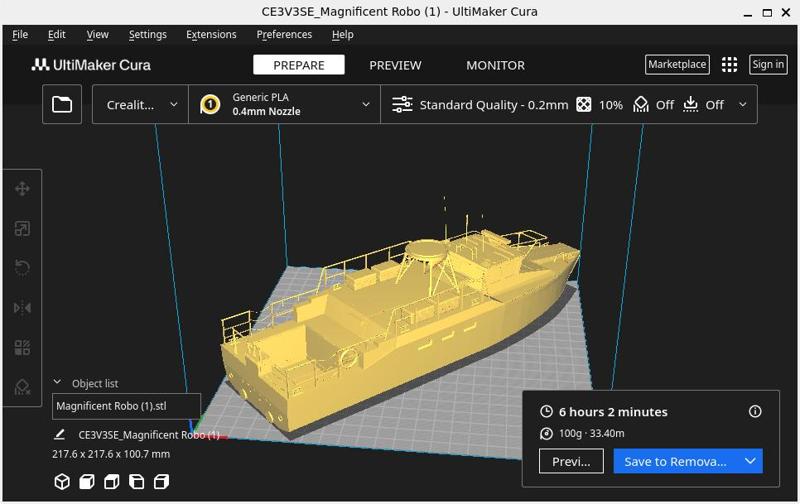Click the material usage spool icon
800x504 pixels.
[x=546, y=434]
